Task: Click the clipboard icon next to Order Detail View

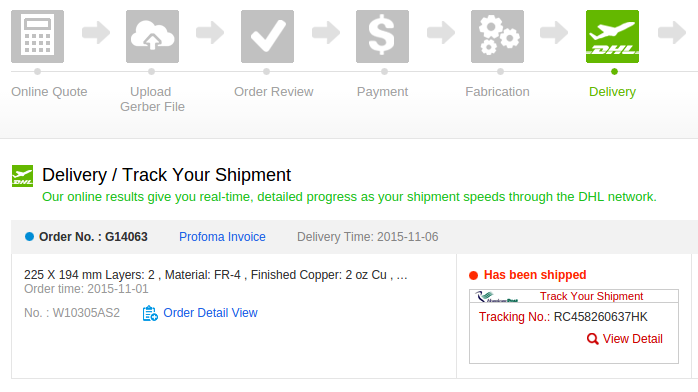Action: point(150,313)
